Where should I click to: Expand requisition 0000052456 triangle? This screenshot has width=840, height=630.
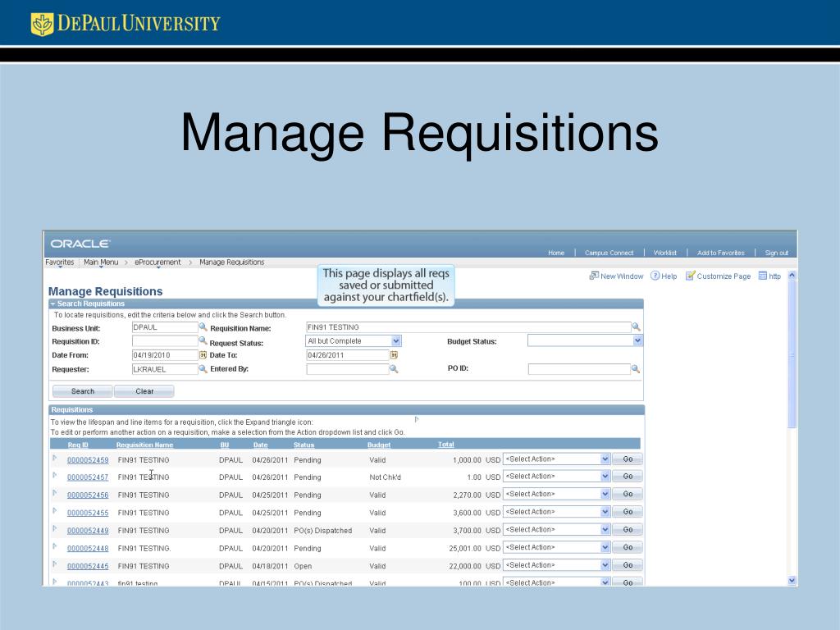pos(55,493)
